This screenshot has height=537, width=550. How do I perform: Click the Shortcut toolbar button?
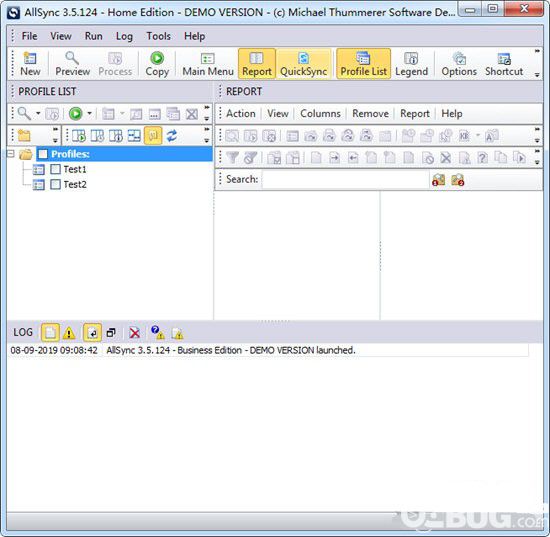point(504,64)
